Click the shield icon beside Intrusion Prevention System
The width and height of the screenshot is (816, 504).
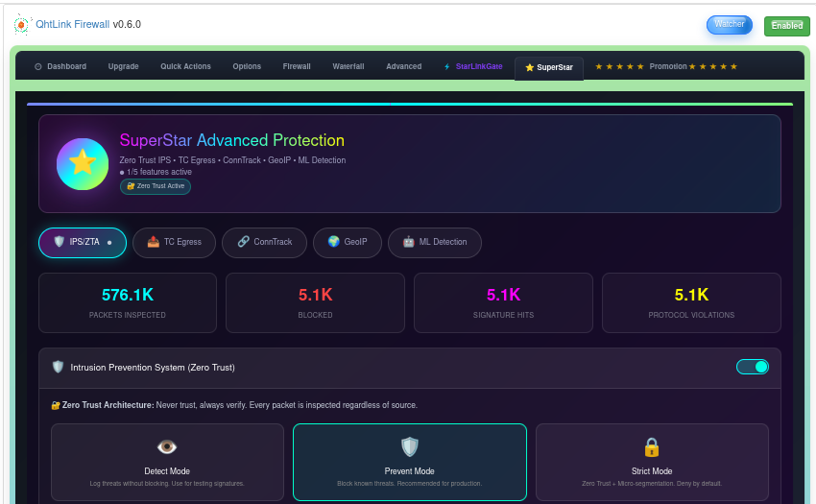[58, 367]
